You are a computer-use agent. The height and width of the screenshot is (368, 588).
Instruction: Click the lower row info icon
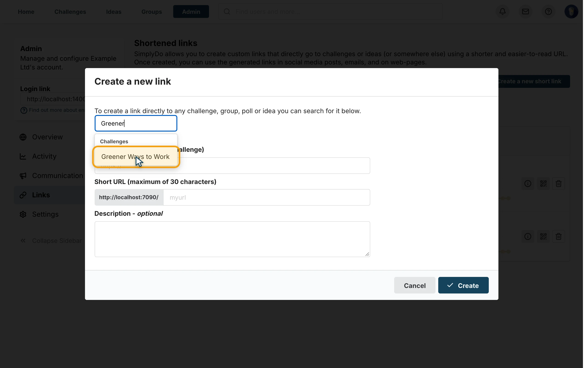[528, 236]
